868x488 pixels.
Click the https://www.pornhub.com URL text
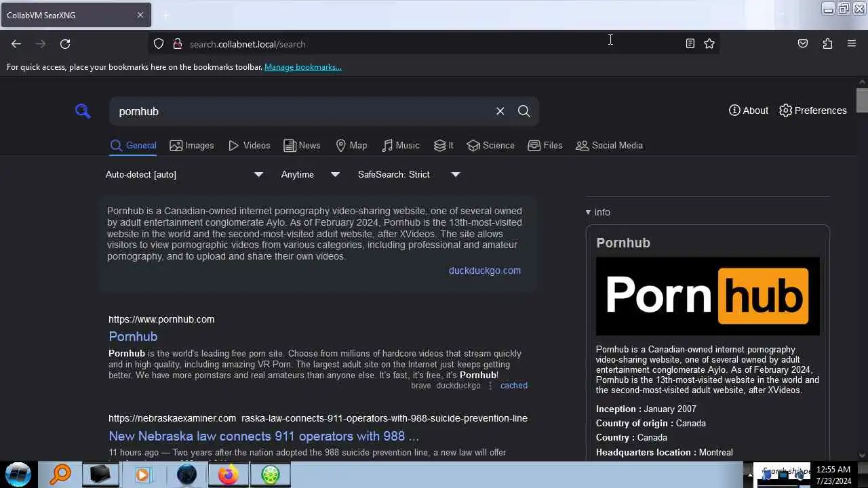point(161,319)
